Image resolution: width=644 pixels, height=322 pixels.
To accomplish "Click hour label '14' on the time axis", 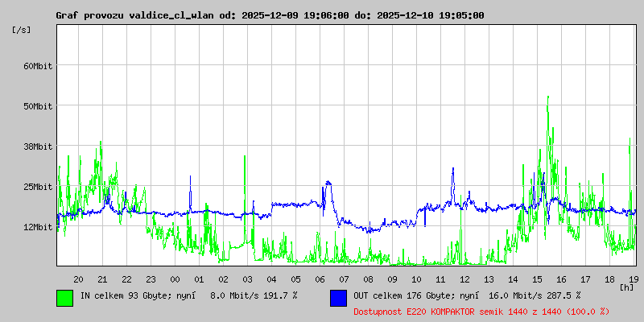I will 513,279.
